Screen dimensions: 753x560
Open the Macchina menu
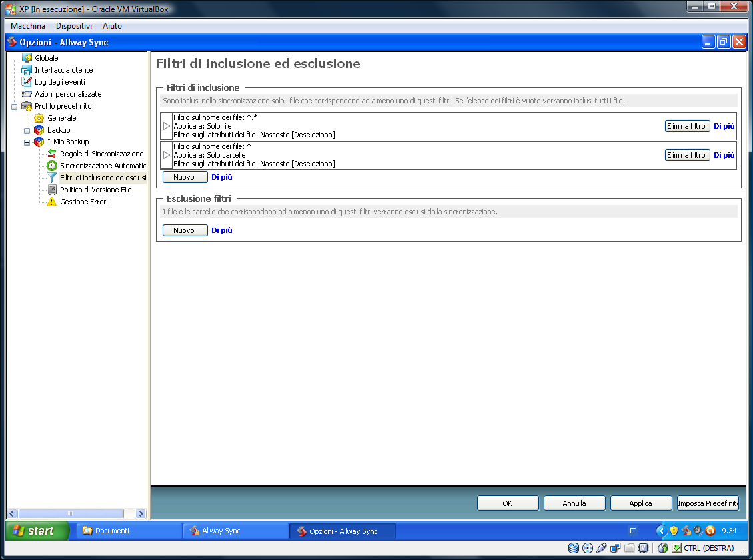coord(28,26)
